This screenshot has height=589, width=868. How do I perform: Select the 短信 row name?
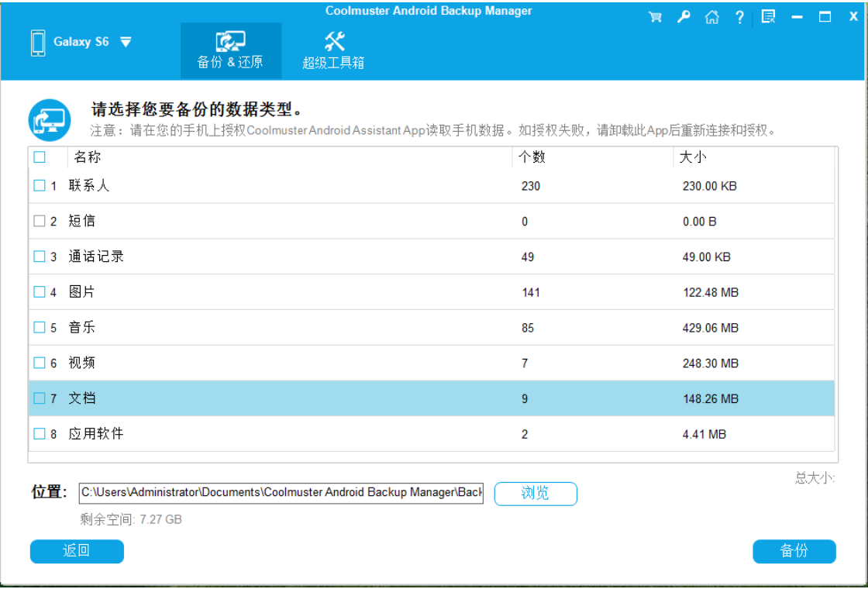(82, 221)
